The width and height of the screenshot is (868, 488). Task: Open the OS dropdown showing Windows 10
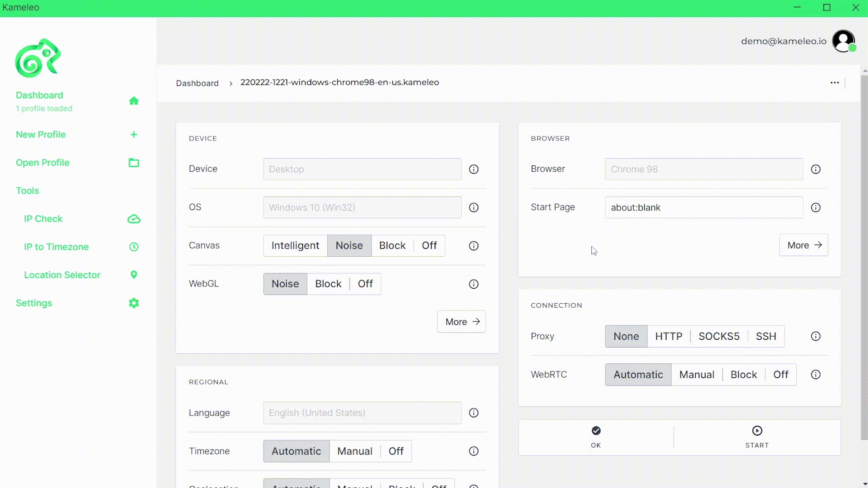(x=362, y=207)
